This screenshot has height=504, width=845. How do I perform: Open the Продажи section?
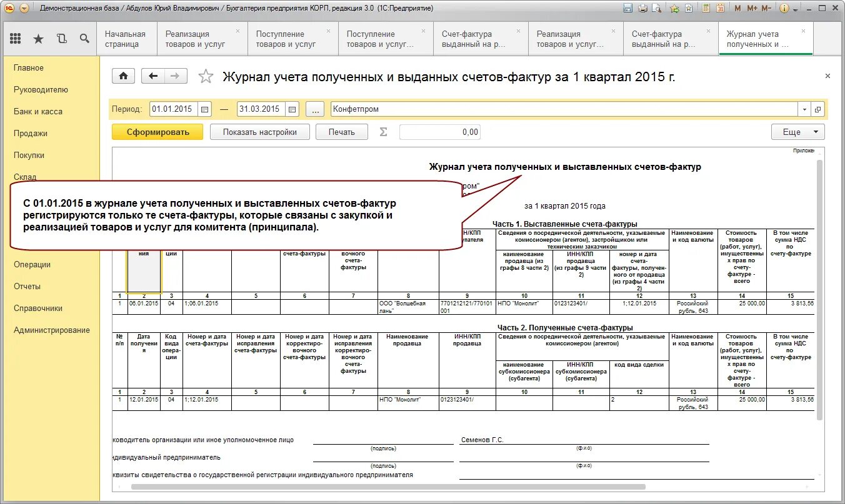click(x=31, y=133)
